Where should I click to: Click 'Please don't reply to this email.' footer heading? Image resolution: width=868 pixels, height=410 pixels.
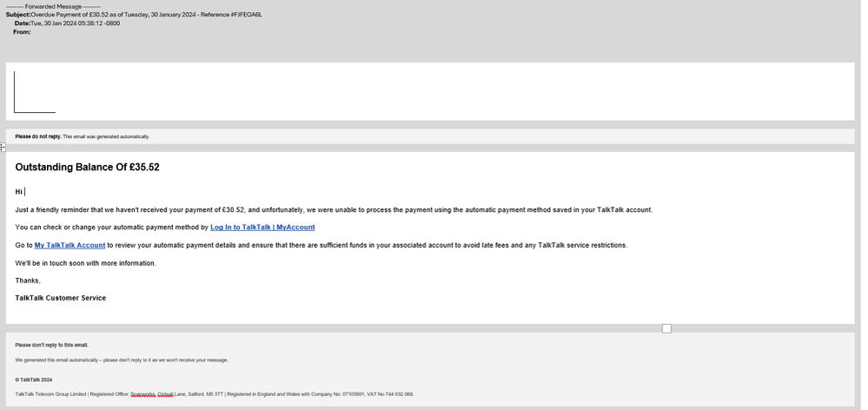[x=51, y=345]
